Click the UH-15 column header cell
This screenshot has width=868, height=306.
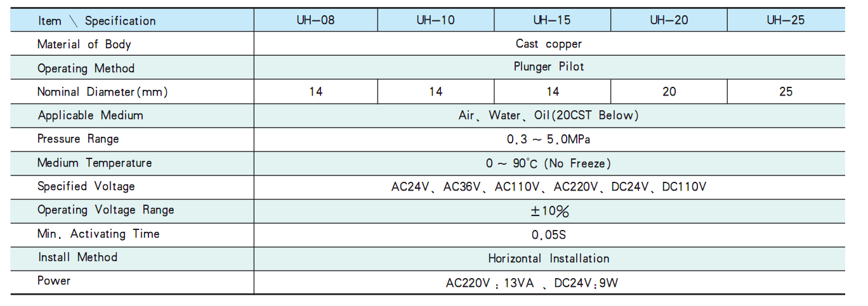(552, 20)
